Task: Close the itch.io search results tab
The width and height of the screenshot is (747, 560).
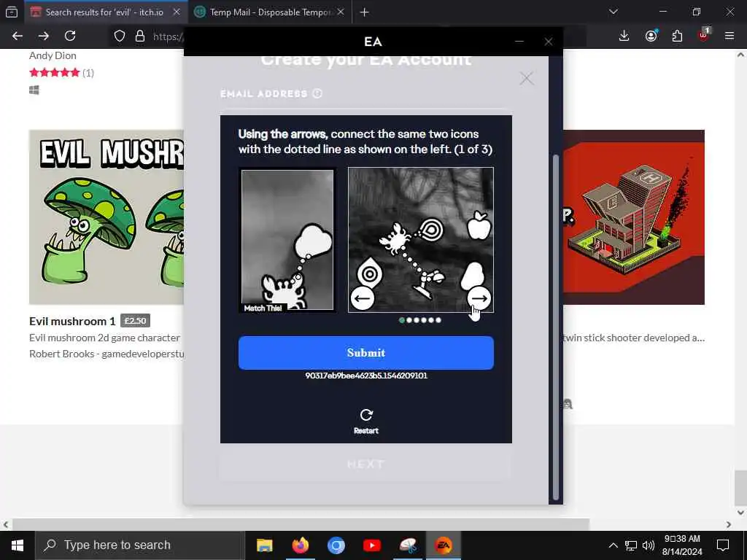Action: [177, 12]
